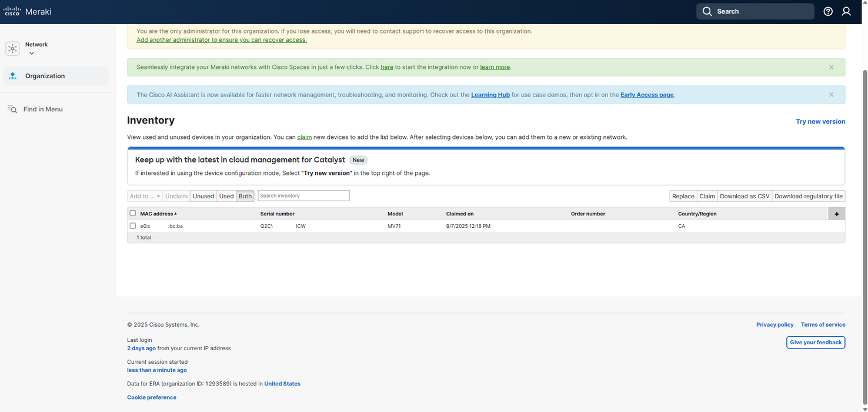Click the '1 total' count text

click(143, 238)
